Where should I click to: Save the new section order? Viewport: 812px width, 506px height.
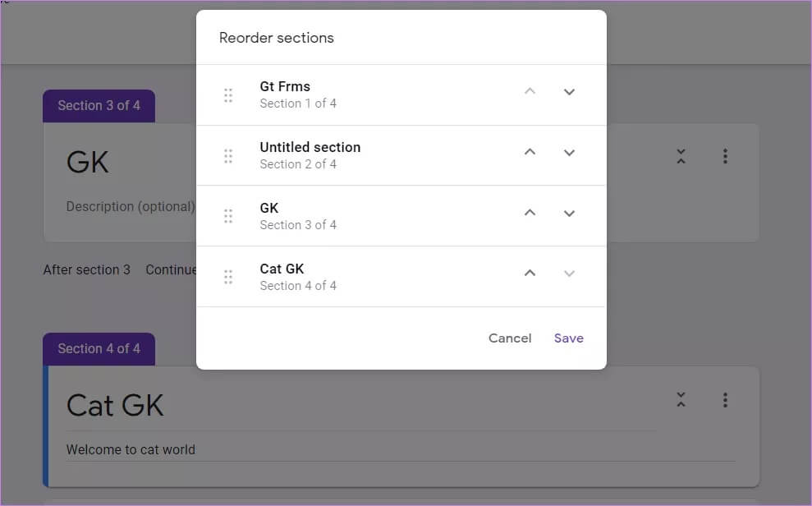(569, 338)
